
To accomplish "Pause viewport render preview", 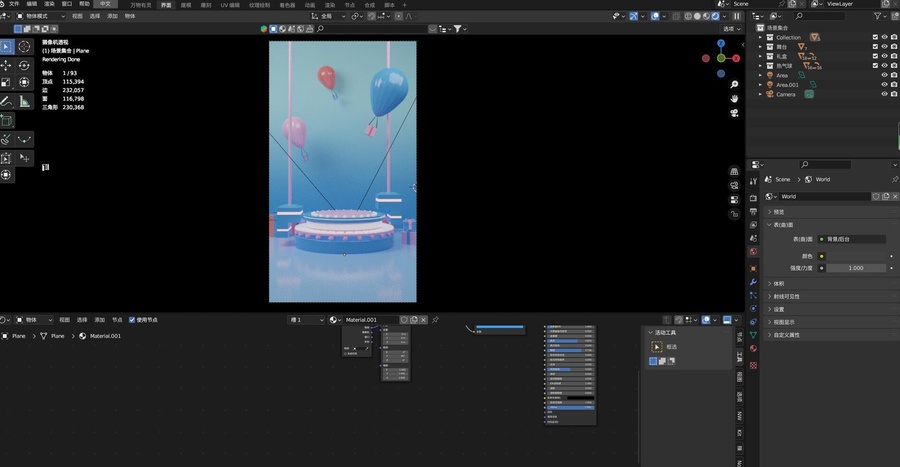I will click(736, 16).
